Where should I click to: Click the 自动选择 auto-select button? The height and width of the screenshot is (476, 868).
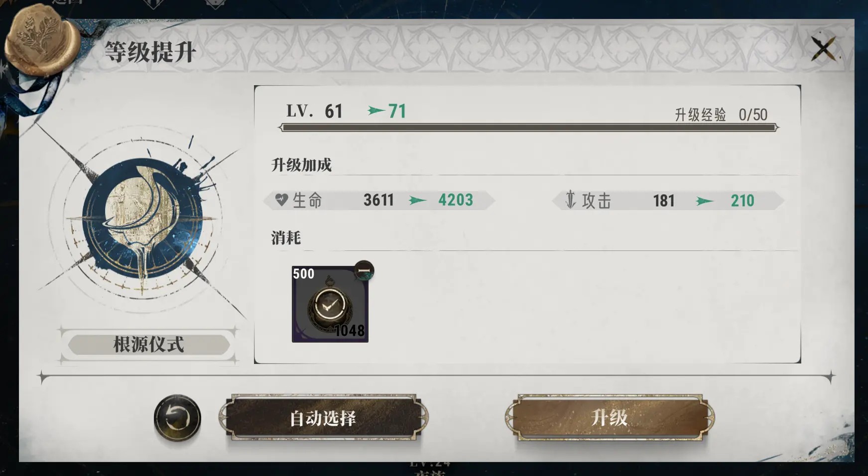(x=323, y=418)
